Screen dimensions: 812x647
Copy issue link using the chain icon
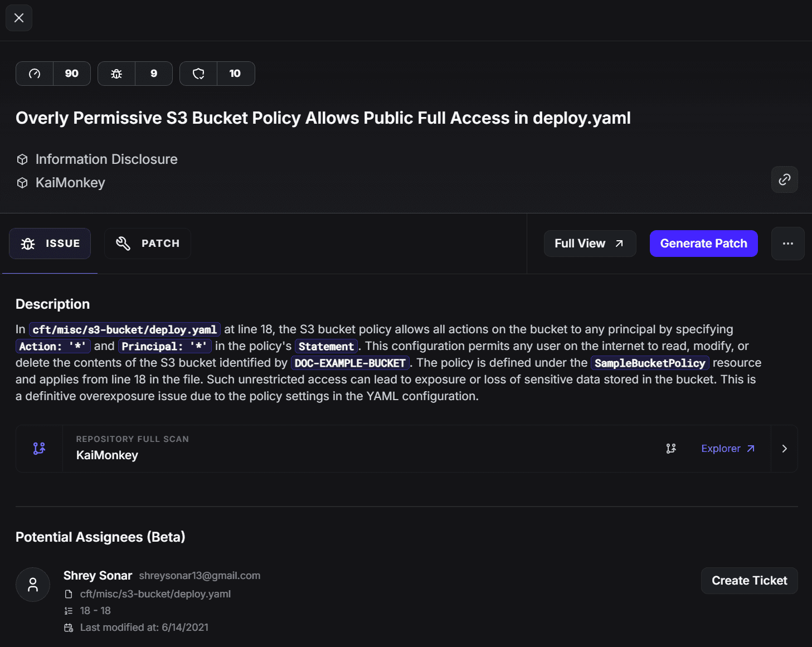784,179
